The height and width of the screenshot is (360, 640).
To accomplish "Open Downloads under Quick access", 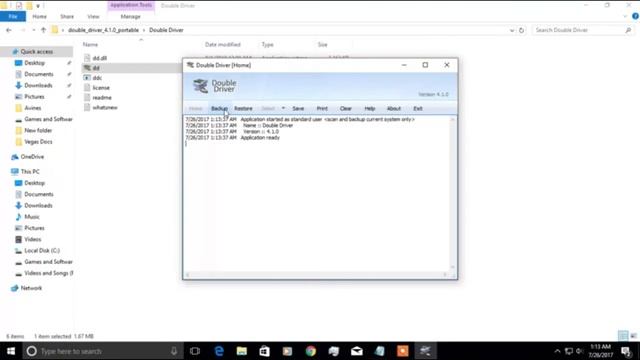I will 38,85.
